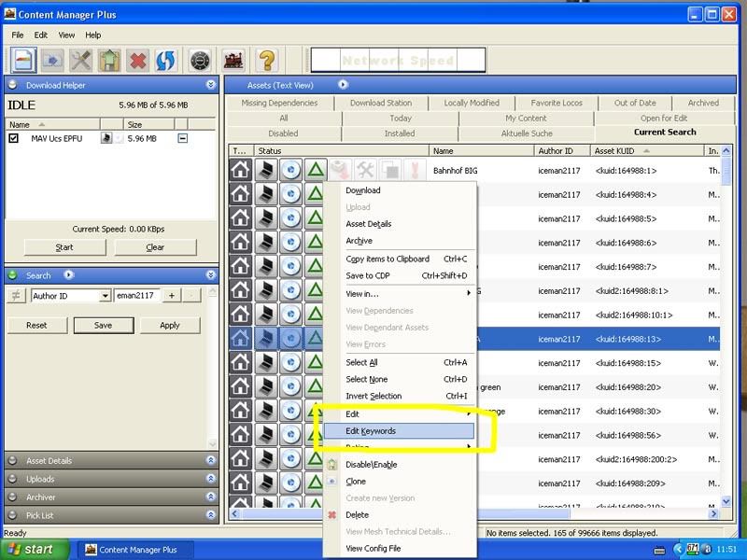
Task: Click house type icon in Bahnhof BIG row
Action: tap(241, 170)
